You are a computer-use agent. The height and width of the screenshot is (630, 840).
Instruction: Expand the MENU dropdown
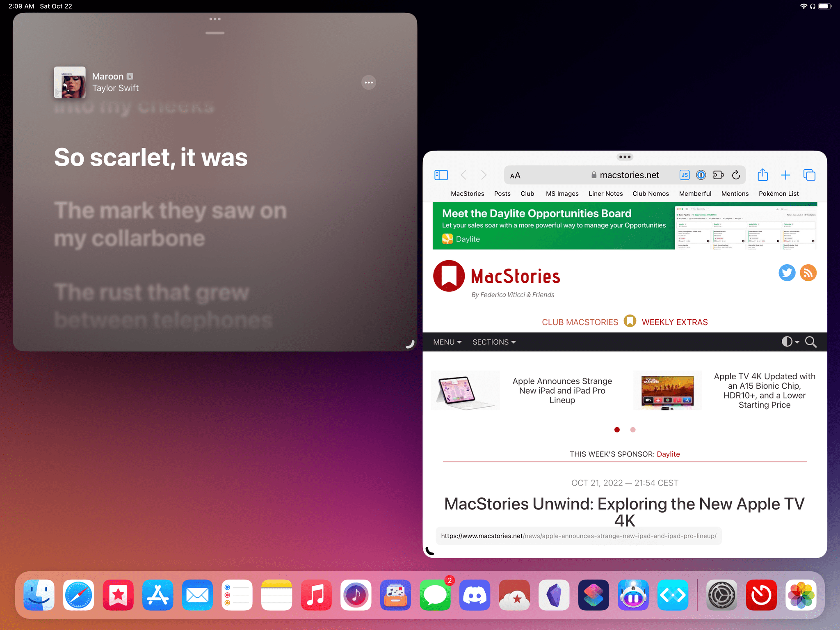coord(447,342)
